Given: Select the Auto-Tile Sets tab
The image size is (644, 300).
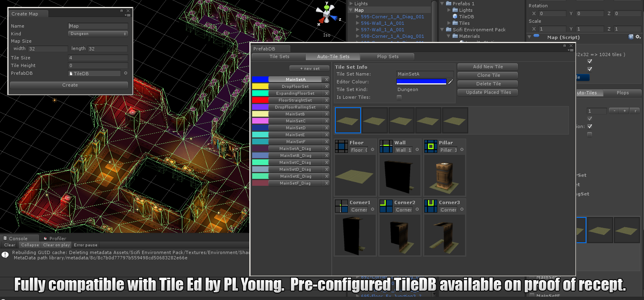Looking at the screenshot, I should (333, 57).
